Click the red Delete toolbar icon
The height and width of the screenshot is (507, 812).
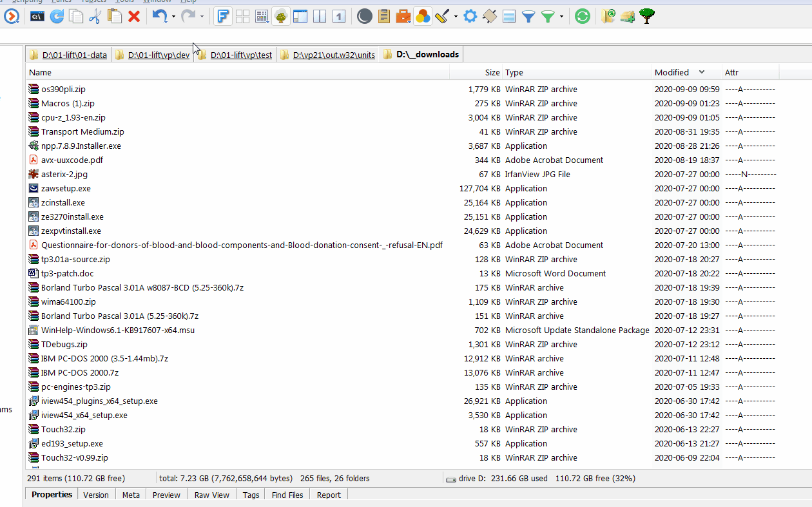click(133, 15)
